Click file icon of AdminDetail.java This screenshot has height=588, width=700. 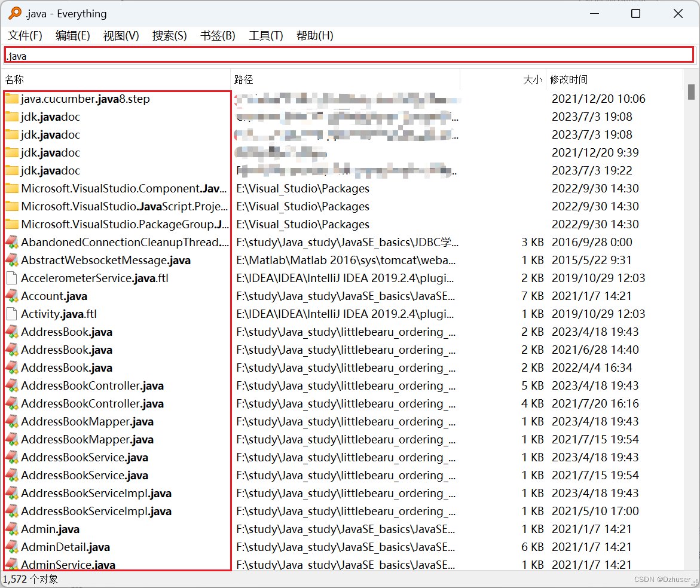(12, 547)
